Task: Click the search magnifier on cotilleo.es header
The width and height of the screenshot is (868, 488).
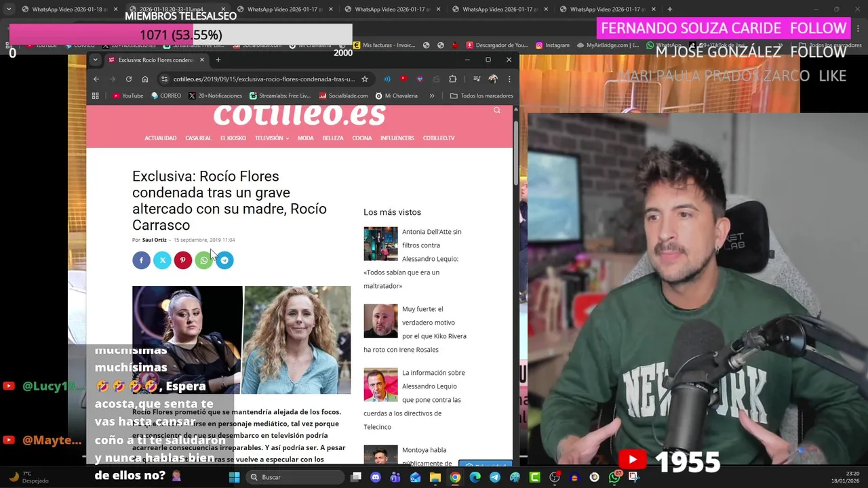Action: point(497,110)
